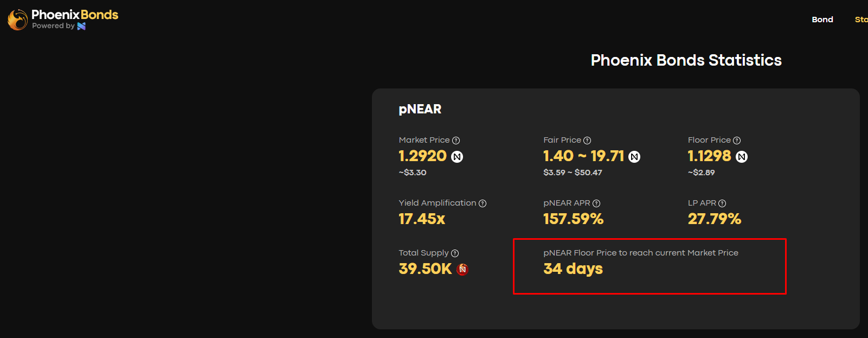Click the 34 days value
868x338 pixels.
click(573, 269)
